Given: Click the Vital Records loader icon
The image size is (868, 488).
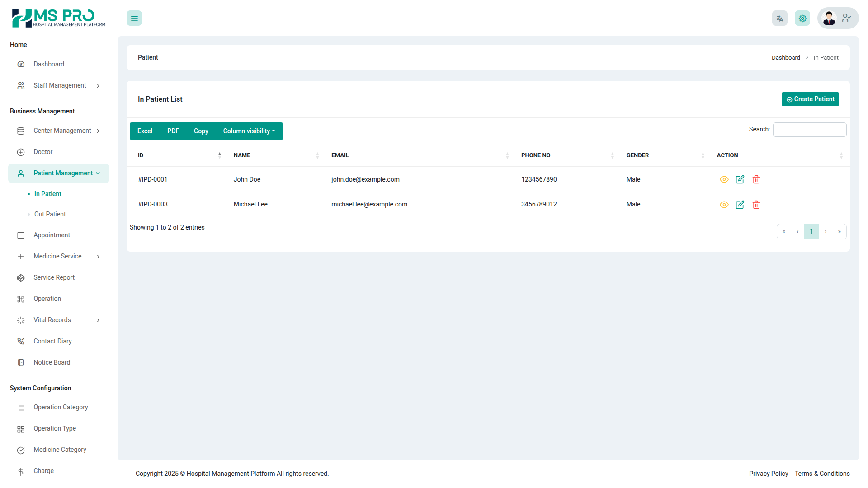Looking at the screenshot, I should point(21,320).
